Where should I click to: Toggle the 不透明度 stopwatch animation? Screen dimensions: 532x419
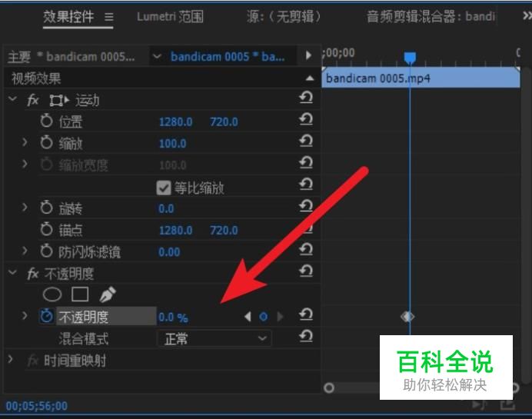tap(46, 316)
